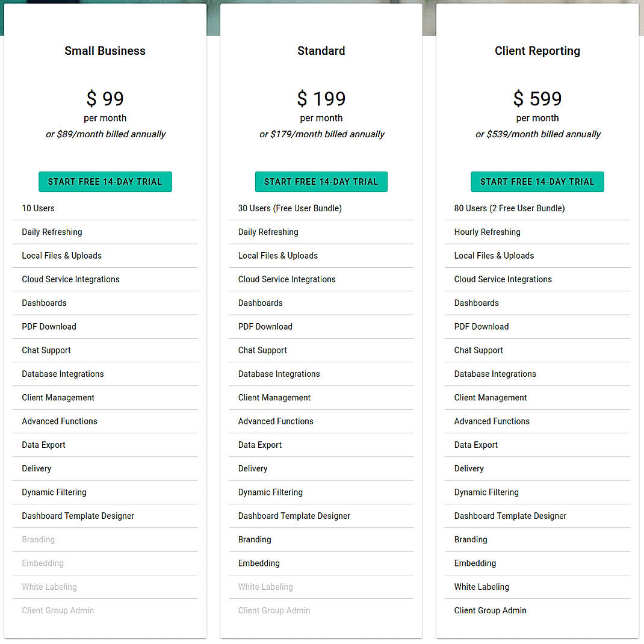The image size is (644, 644).
Task: Click the Client Reporting plan heading
Action: (x=537, y=51)
